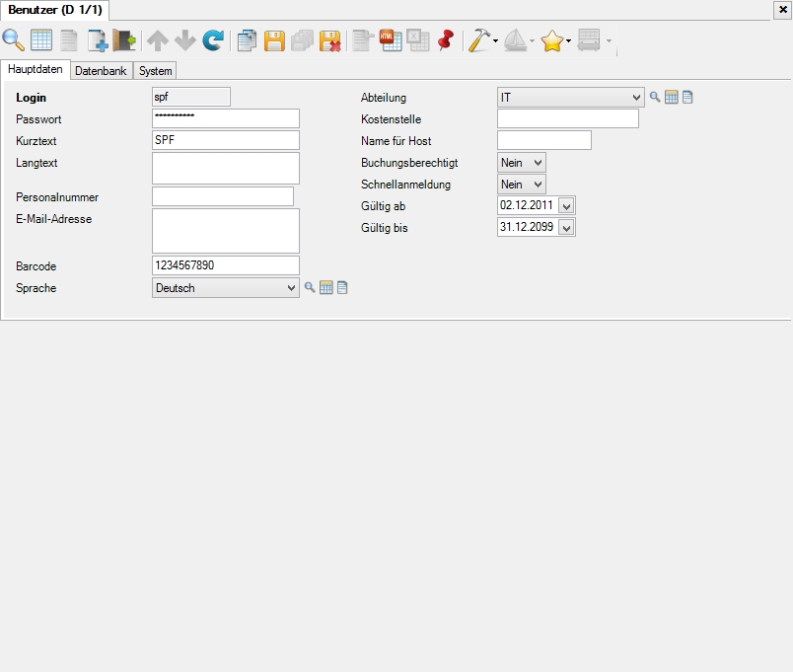Click the save icon with red X
793x672 pixels.
click(329, 40)
